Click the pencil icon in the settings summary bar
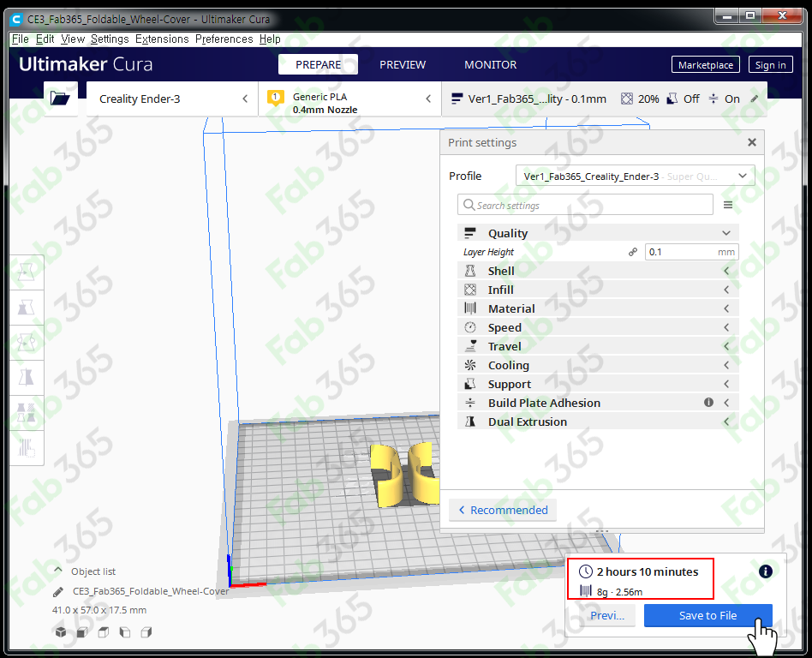Screen dimensions: 812x658 point(755,99)
